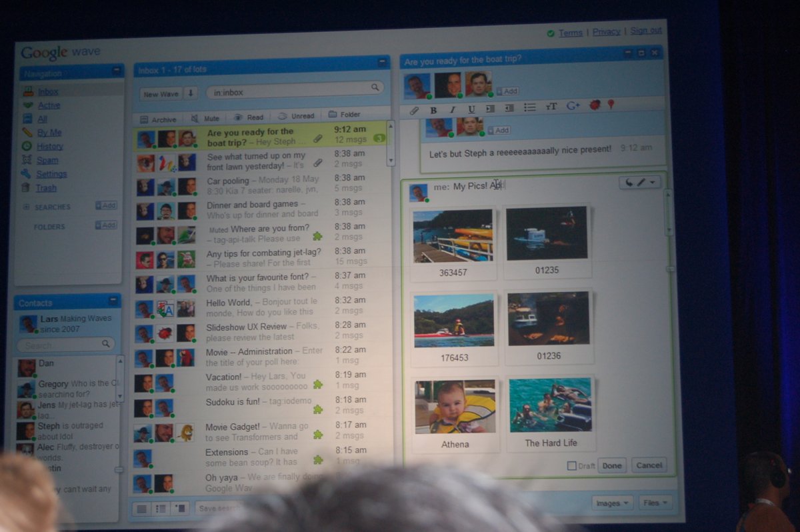Viewport: 800px width, 532px height.
Task: Open the Privacy link
Action: tap(606, 31)
